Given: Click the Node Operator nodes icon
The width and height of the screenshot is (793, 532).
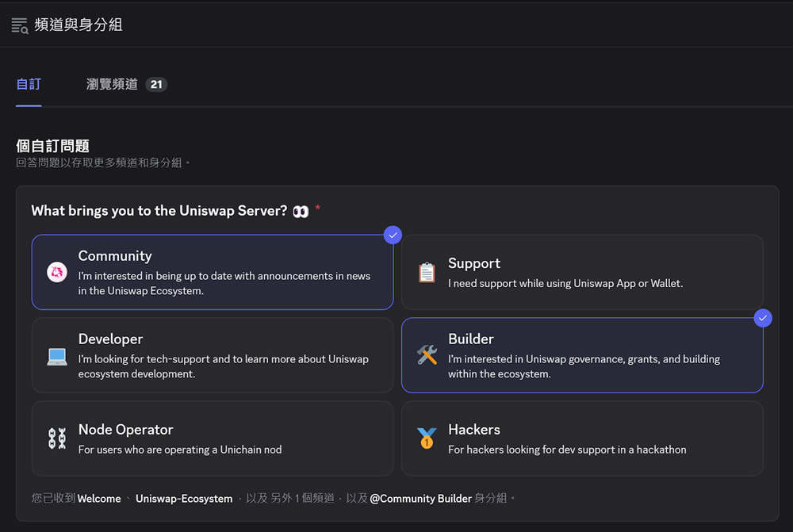Looking at the screenshot, I should tap(56, 438).
